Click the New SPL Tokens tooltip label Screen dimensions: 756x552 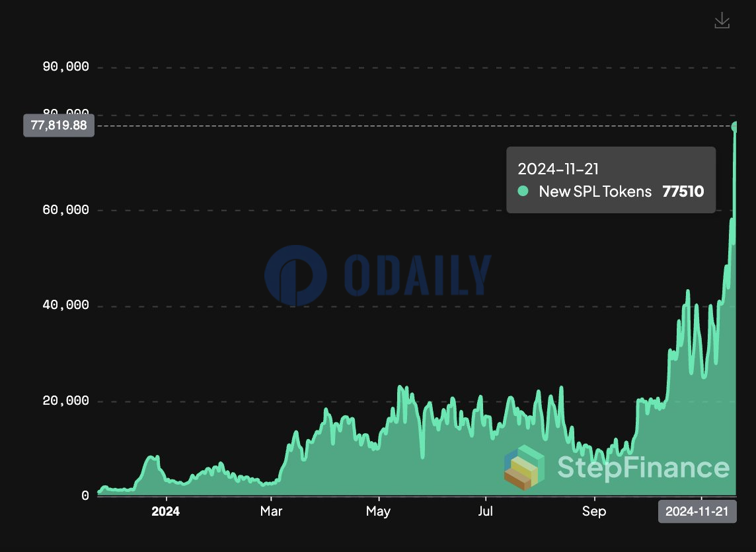coord(595,191)
